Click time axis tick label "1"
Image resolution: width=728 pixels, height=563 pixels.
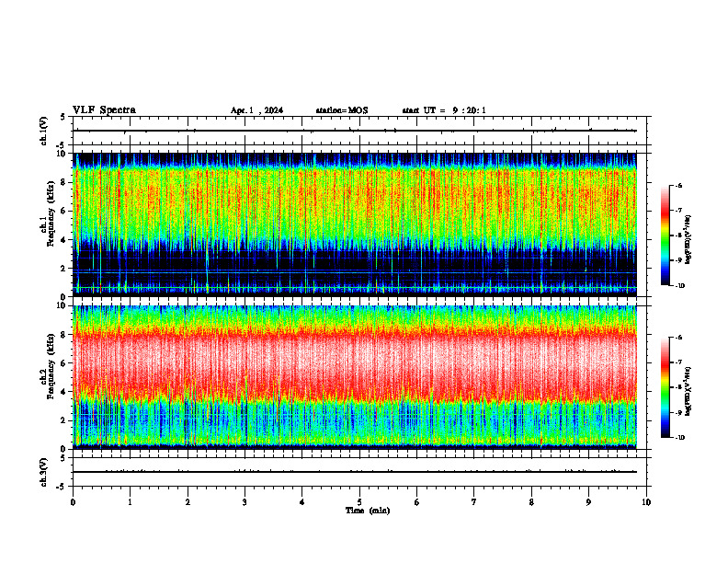[x=130, y=502]
